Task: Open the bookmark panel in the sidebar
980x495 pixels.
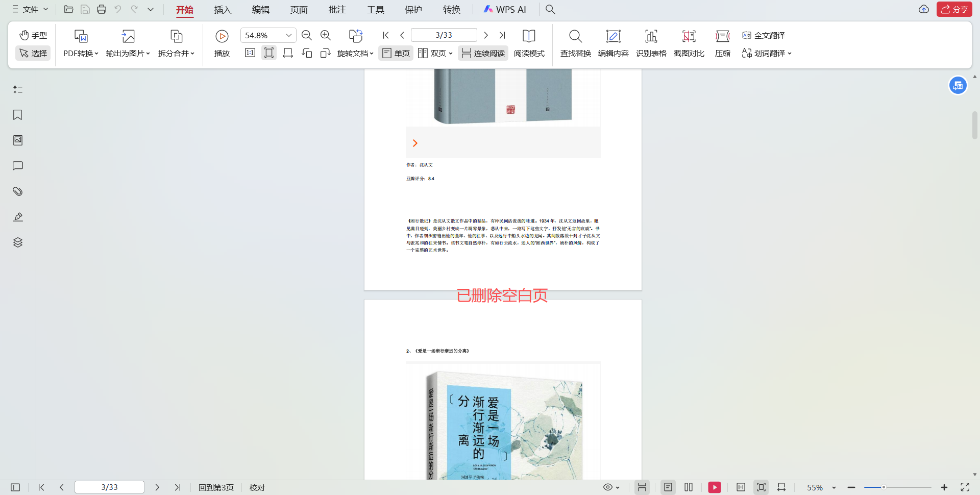Action: (17, 115)
